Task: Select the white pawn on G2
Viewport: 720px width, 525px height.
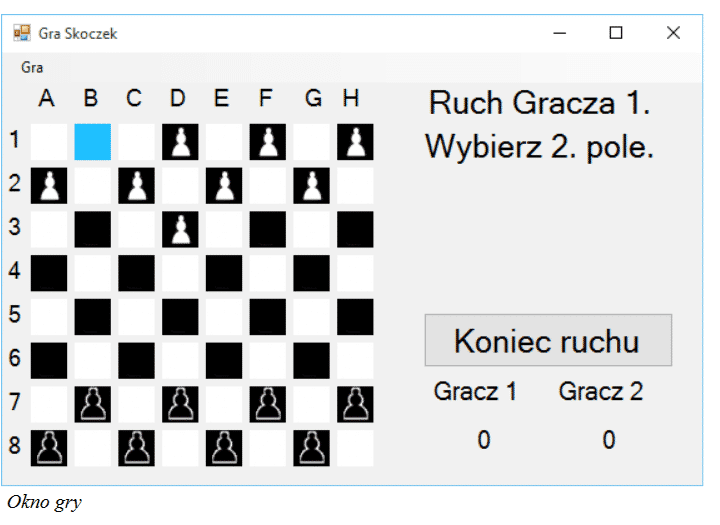Action: click(311, 185)
